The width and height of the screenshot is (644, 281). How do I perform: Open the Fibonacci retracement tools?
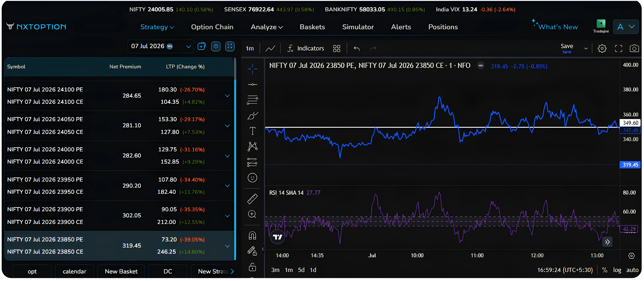[252, 100]
